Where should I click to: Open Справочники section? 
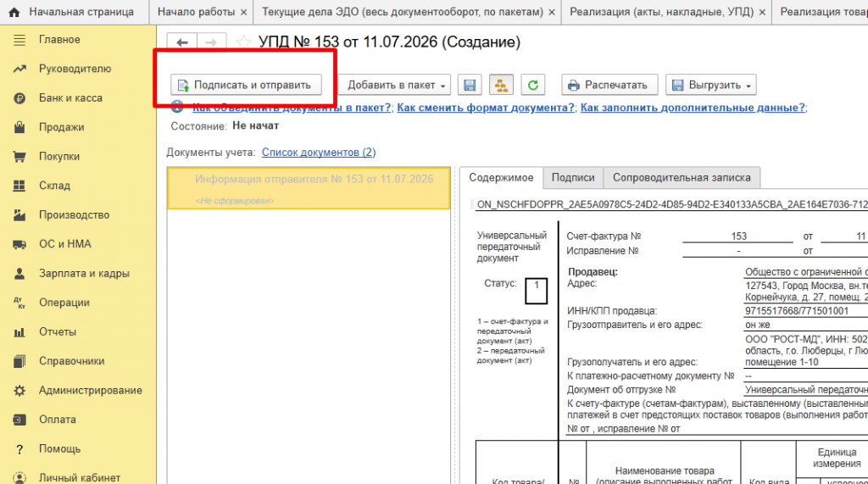tap(71, 361)
